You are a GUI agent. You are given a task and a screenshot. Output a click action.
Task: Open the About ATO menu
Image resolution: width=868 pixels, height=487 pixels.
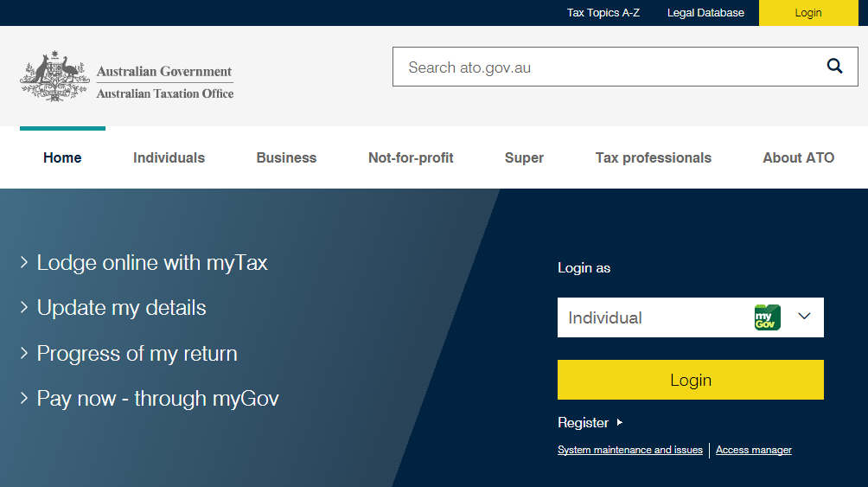click(798, 158)
